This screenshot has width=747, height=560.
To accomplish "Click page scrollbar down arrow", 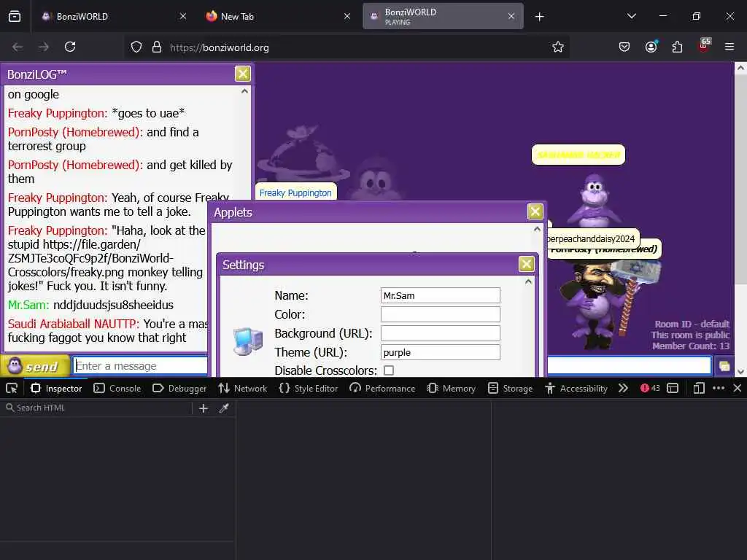I will (x=740, y=371).
